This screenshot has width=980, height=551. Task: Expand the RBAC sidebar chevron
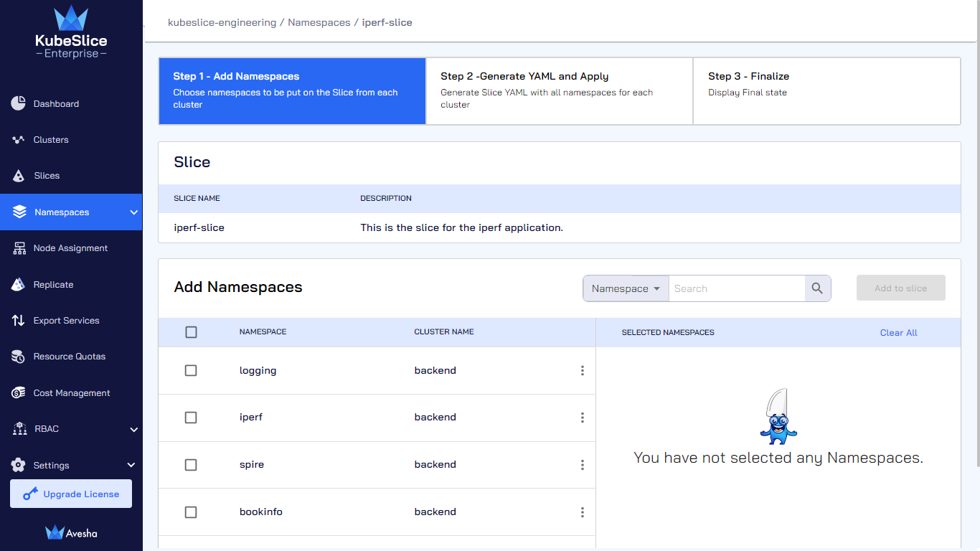[133, 429]
